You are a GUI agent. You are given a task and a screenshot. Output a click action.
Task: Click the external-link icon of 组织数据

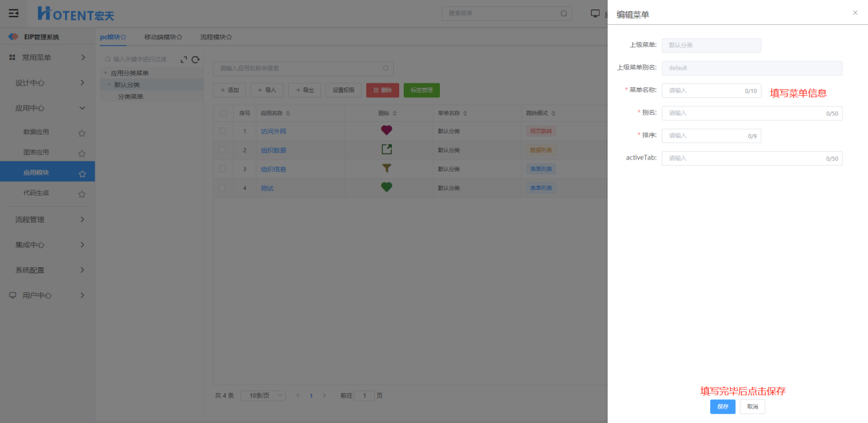pos(387,150)
